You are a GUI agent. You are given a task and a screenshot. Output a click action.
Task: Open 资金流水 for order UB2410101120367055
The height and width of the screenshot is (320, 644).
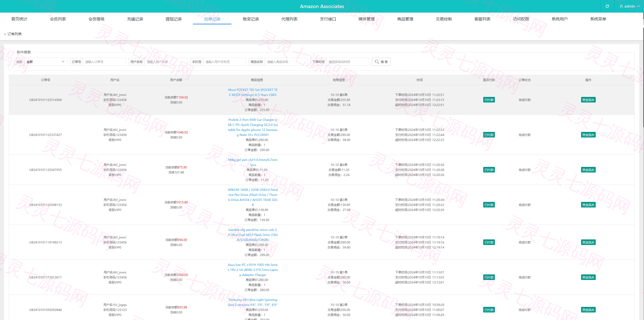[x=588, y=170]
